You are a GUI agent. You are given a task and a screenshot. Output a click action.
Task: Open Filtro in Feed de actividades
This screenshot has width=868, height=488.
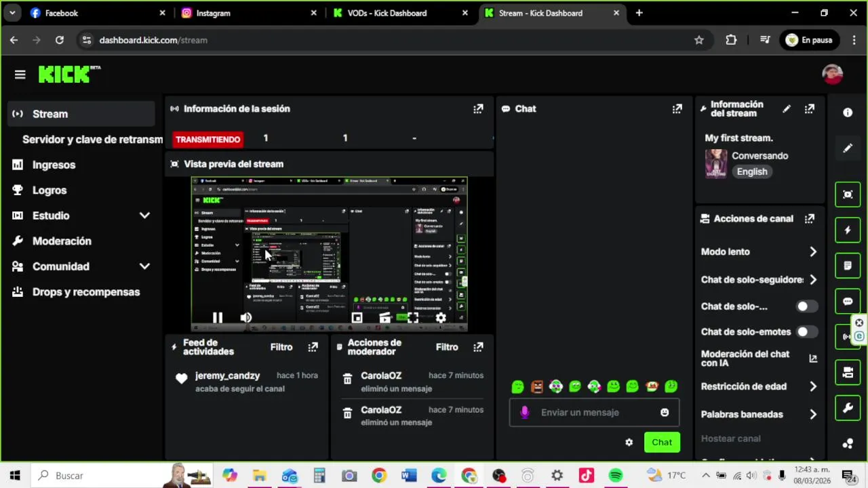click(x=281, y=347)
